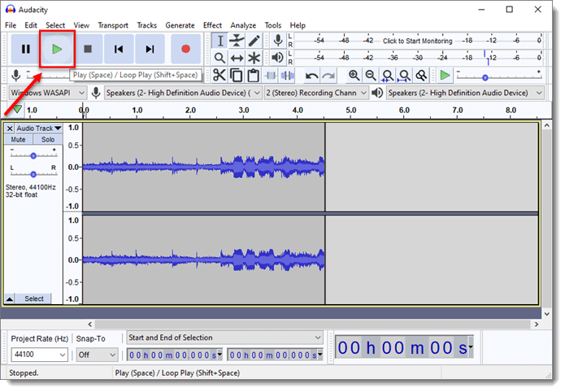The image size is (565, 392).
Task: Pause playback with the Pause button
Action: tap(25, 49)
